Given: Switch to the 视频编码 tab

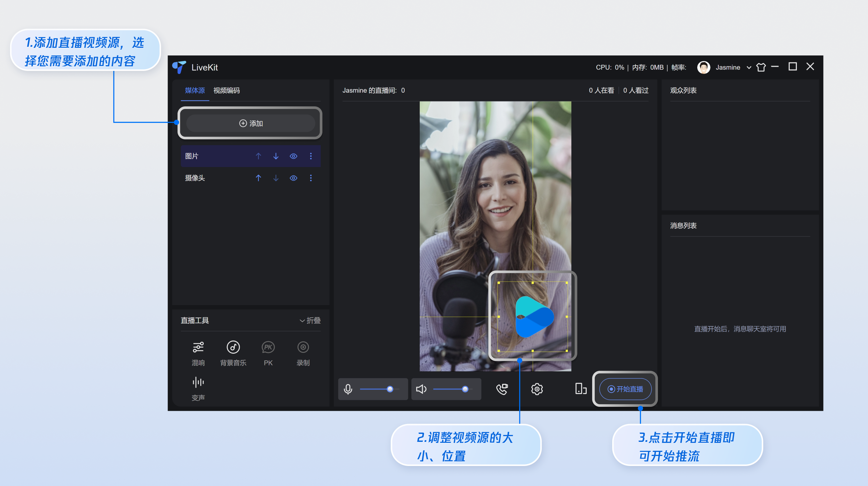Looking at the screenshot, I should coord(226,90).
